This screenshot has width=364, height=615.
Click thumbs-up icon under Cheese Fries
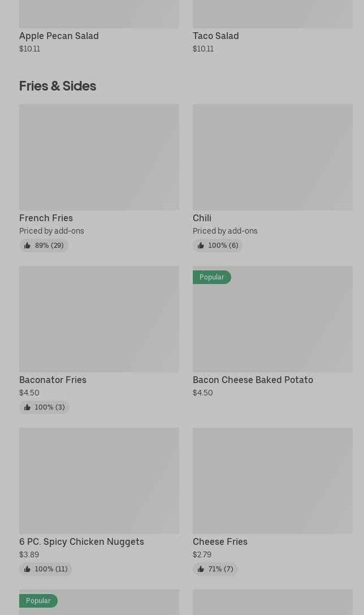pyautogui.click(x=201, y=569)
